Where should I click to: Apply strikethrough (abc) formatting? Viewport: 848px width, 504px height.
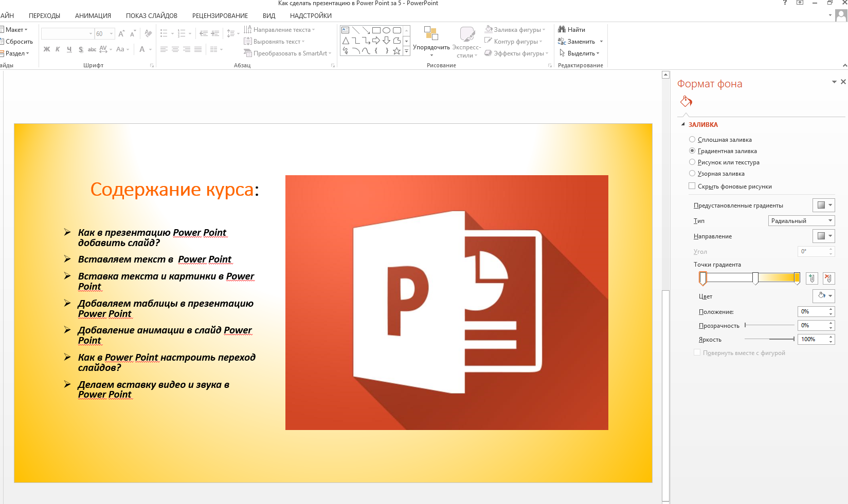click(x=92, y=49)
